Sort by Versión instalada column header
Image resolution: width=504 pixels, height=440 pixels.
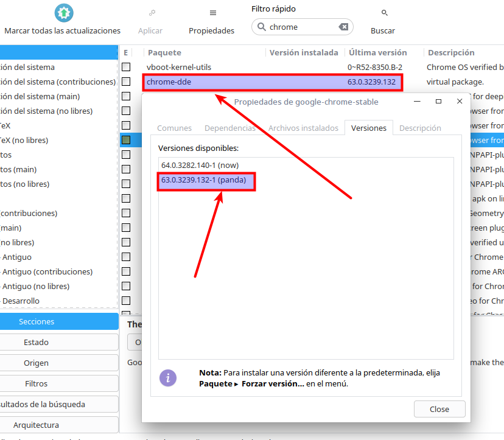click(x=304, y=52)
